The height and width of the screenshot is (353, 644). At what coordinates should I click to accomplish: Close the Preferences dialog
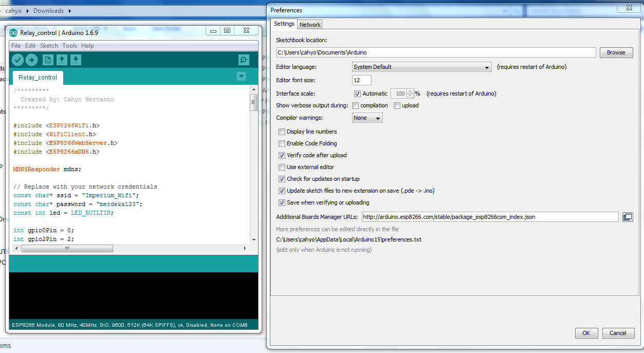[629, 8]
